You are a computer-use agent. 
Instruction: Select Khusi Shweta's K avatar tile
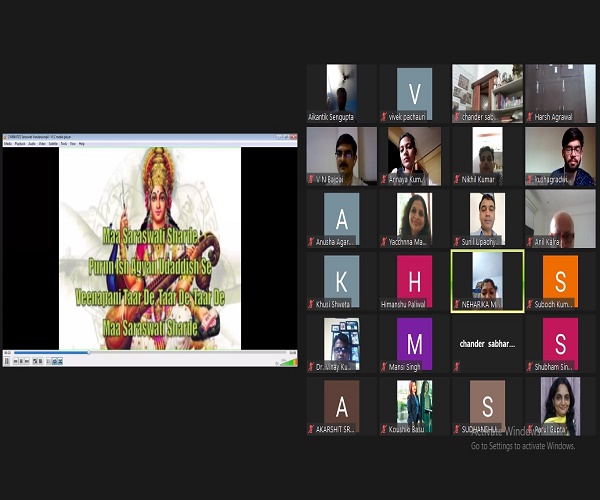(x=342, y=281)
